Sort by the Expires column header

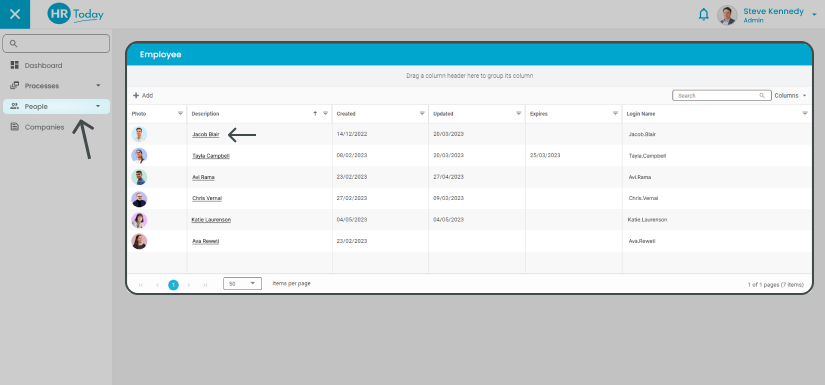click(539, 114)
